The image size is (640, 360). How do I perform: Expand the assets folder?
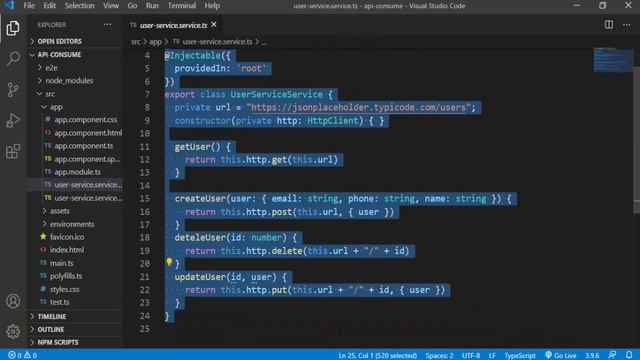(76, 211)
